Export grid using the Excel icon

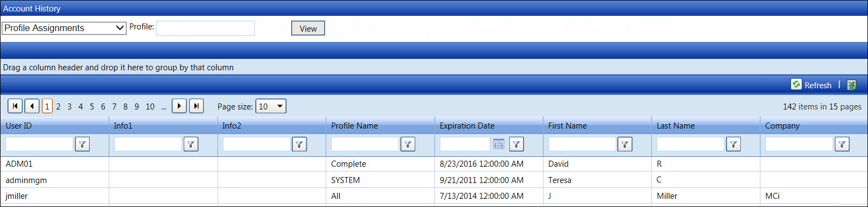[852, 85]
